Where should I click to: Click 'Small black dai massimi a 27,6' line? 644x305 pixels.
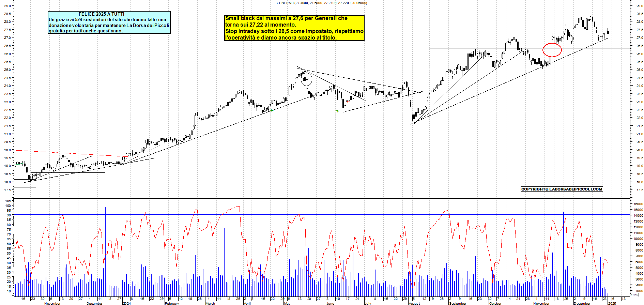coord(287,18)
